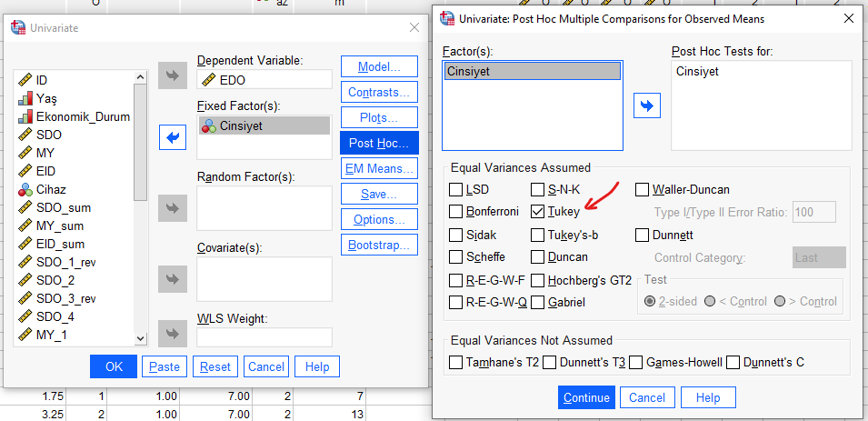This screenshot has width=868, height=421.
Task: Click the arrow button beside Covariate(s)
Action: [x=172, y=277]
